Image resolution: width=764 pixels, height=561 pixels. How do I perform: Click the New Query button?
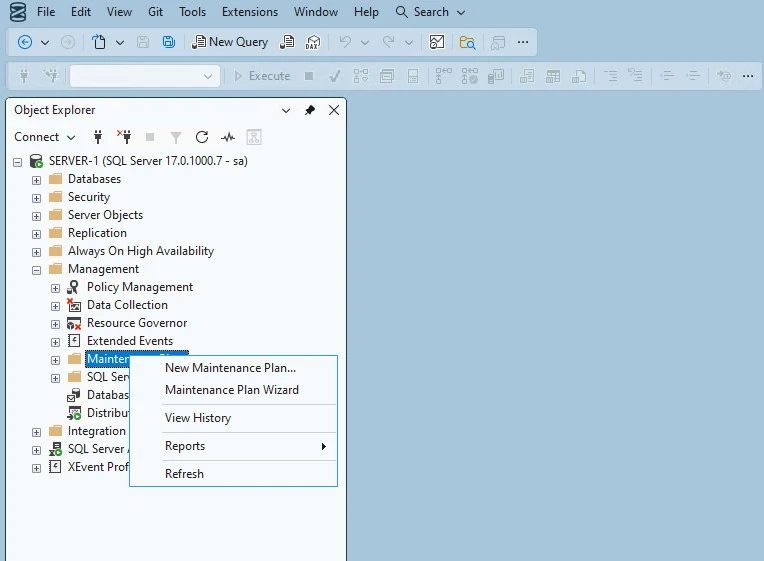pyautogui.click(x=230, y=42)
